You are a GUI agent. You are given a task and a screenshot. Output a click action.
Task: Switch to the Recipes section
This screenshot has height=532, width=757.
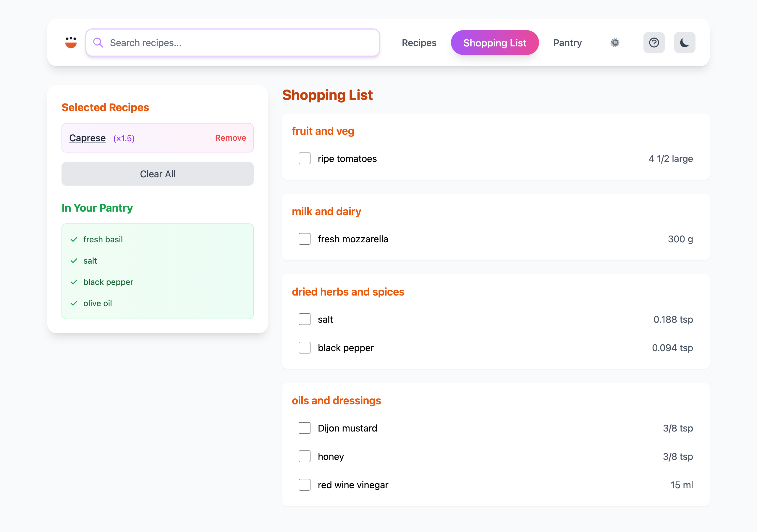click(x=419, y=42)
